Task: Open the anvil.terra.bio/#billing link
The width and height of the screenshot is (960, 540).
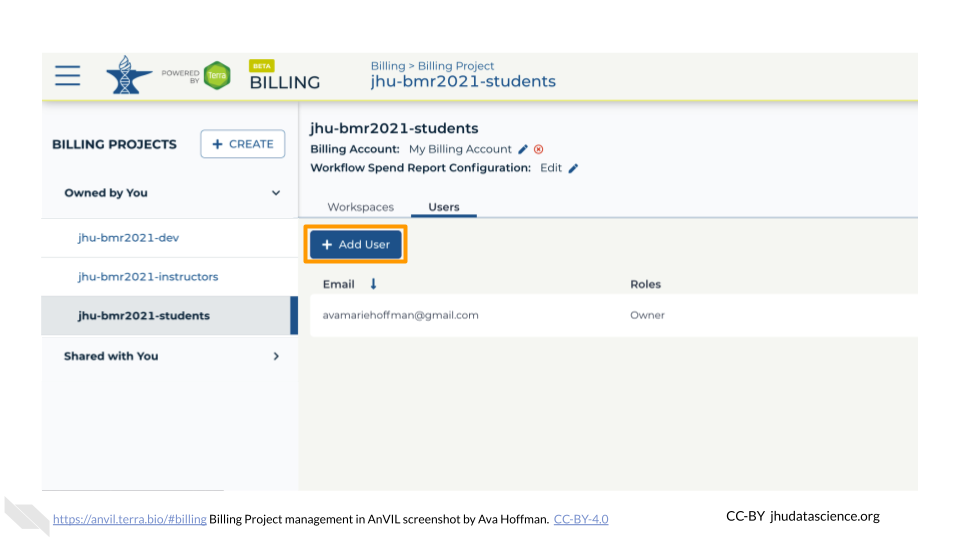Action: coord(130,519)
